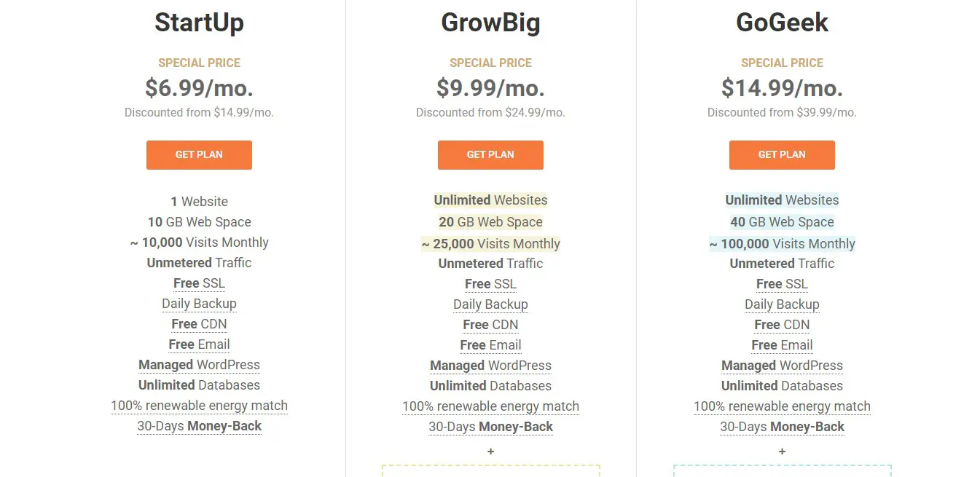This screenshot has height=477, width=980.
Task: Open ~ 25,000 Visits Monthly in GrowBig
Action: (490, 244)
